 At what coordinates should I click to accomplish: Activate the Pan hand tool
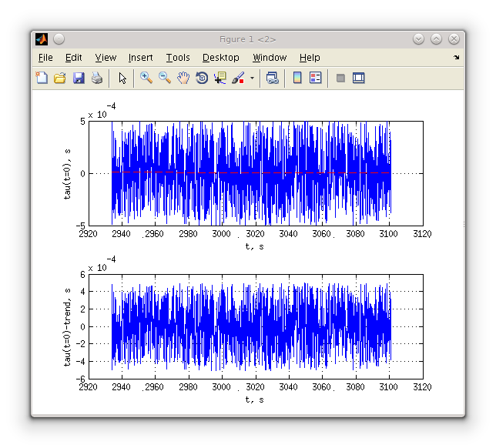tap(183, 78)
